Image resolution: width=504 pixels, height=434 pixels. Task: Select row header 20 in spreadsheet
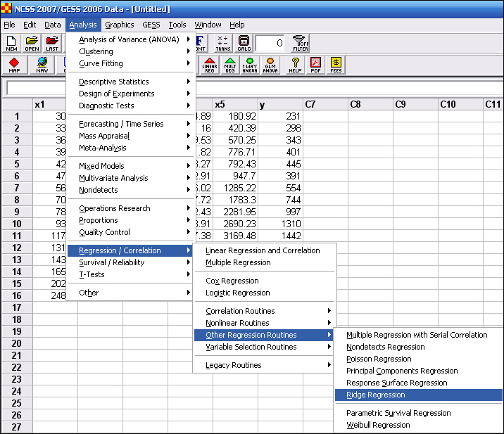(16, 343)
